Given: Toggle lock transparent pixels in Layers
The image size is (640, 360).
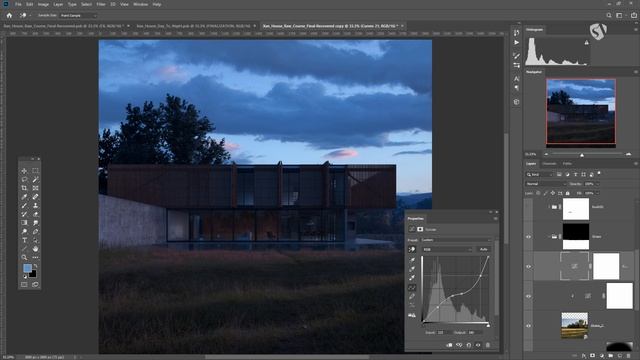Looking at the screenshot, I should pyautogui.click(x=538, y=193).
